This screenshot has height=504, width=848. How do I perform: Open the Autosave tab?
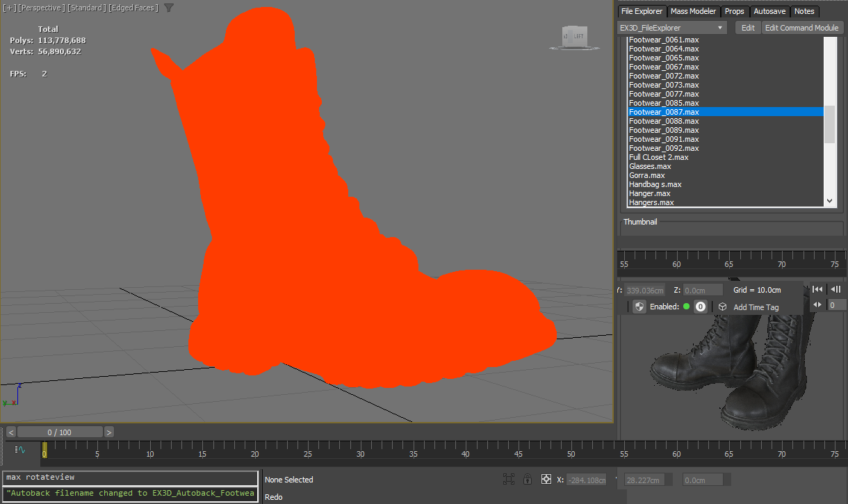click(x=769, y=11)
